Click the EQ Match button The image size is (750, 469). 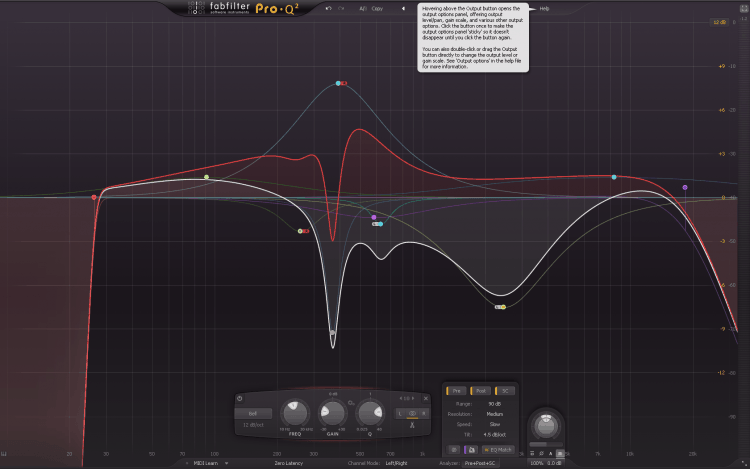pos(498,450)
